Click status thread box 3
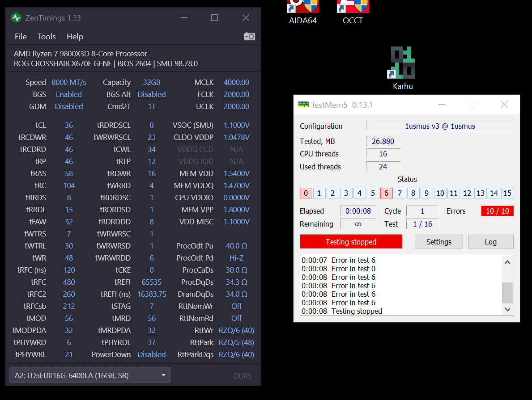The height and width of the screenshot is (400, 532). tap(346, 193)
